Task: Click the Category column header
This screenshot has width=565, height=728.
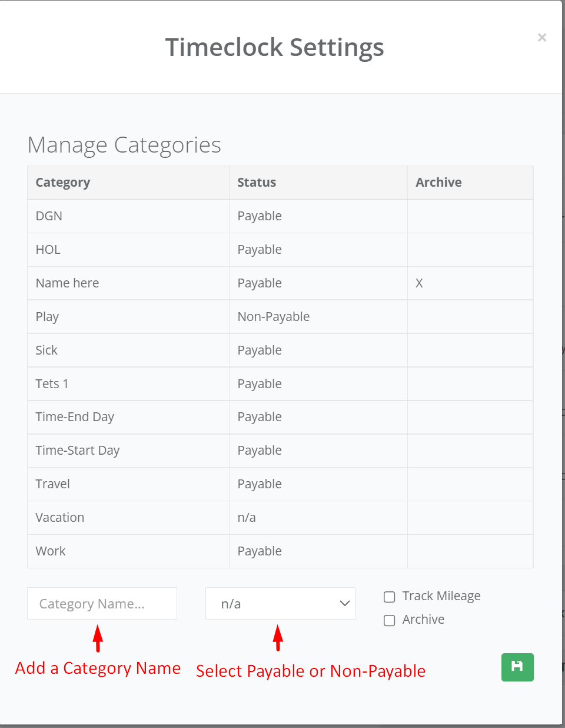Action: click(63, 183)
